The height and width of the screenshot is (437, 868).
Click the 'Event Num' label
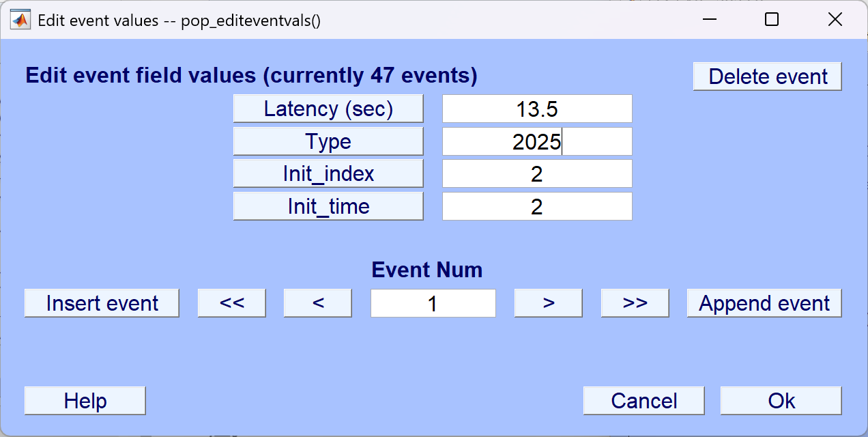[427, 270]
